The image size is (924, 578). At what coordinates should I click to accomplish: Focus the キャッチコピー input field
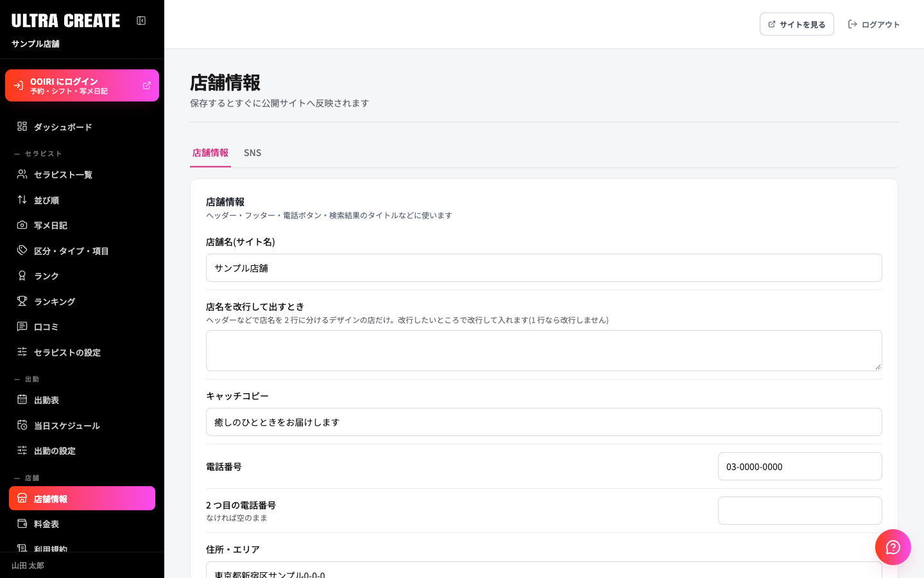544,422
